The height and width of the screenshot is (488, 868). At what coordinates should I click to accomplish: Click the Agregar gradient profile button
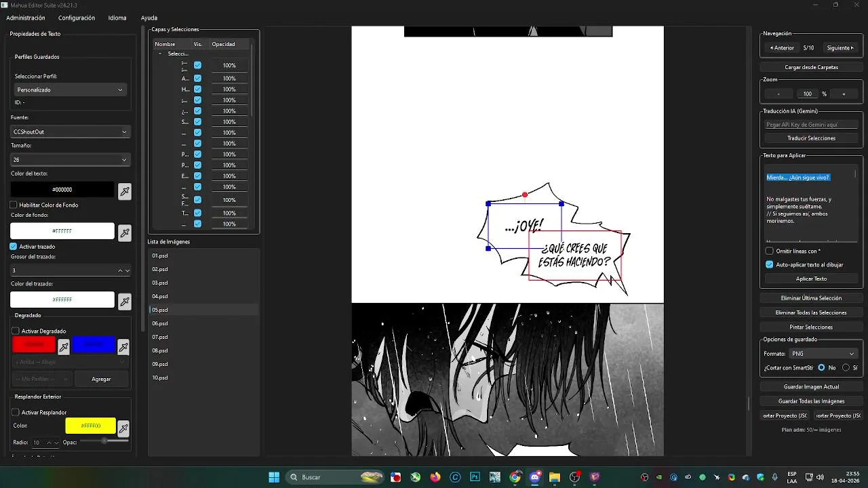(101, 380)
